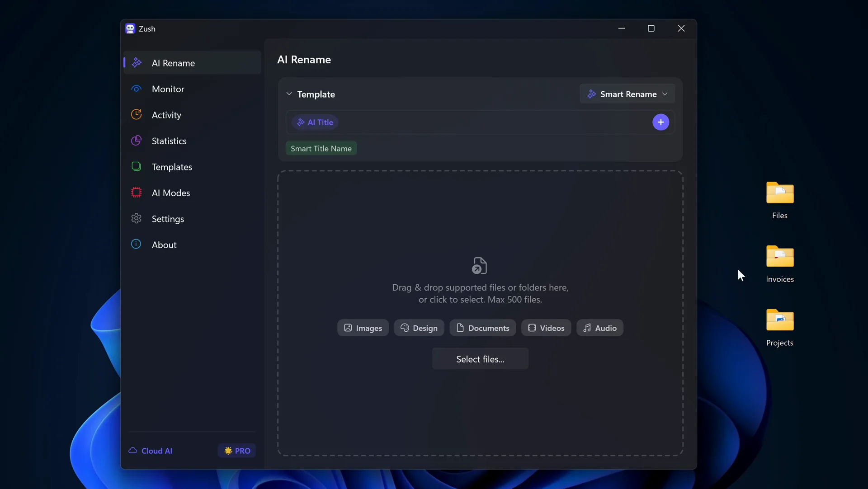Close the Zush window

[681, 28]
